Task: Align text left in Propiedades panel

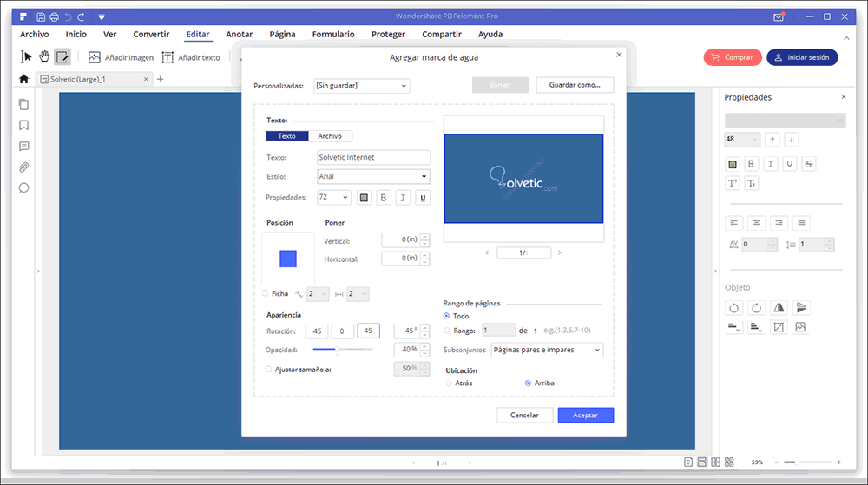Action: [734, 223]
